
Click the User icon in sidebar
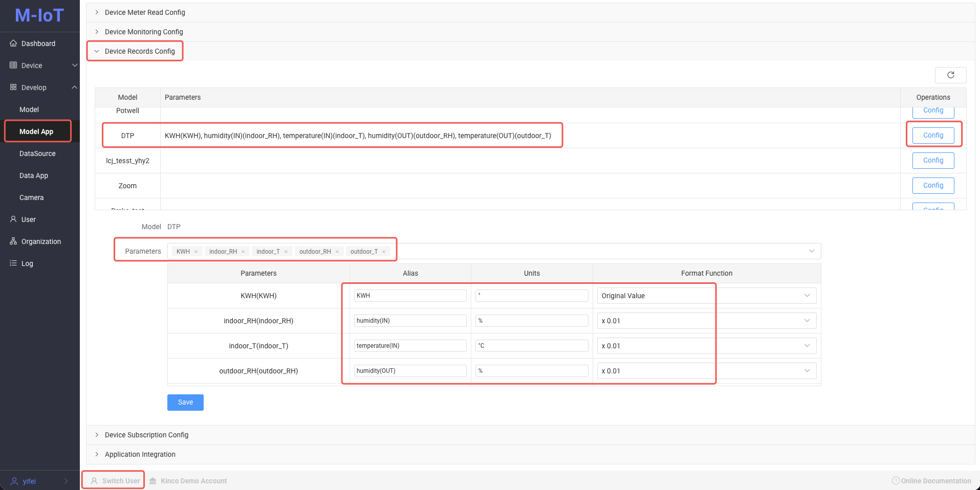point(13,219)
